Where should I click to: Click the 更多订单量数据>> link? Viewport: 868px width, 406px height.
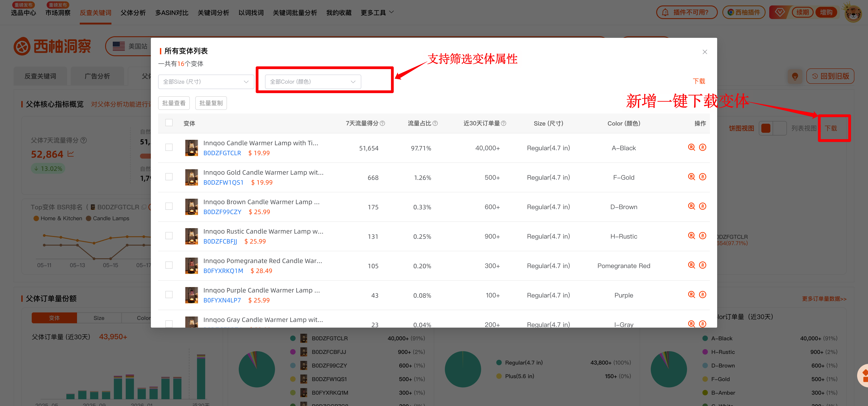(x=824, y=299)
